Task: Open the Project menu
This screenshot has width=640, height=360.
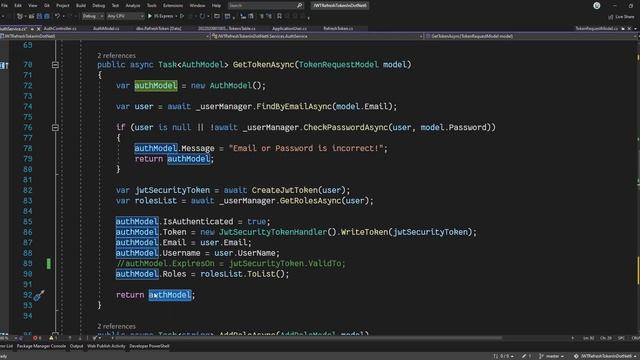Action: (x=62, y=6)
